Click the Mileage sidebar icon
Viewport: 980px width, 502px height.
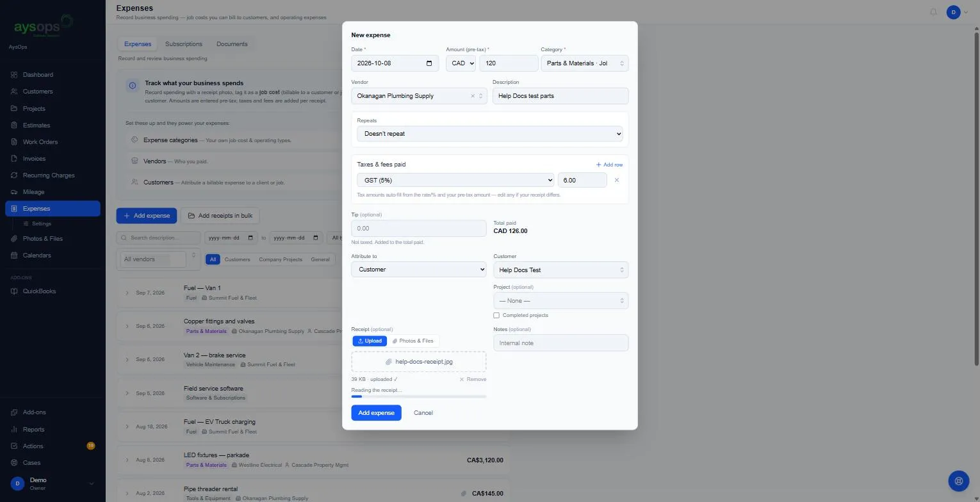[14, 192]
